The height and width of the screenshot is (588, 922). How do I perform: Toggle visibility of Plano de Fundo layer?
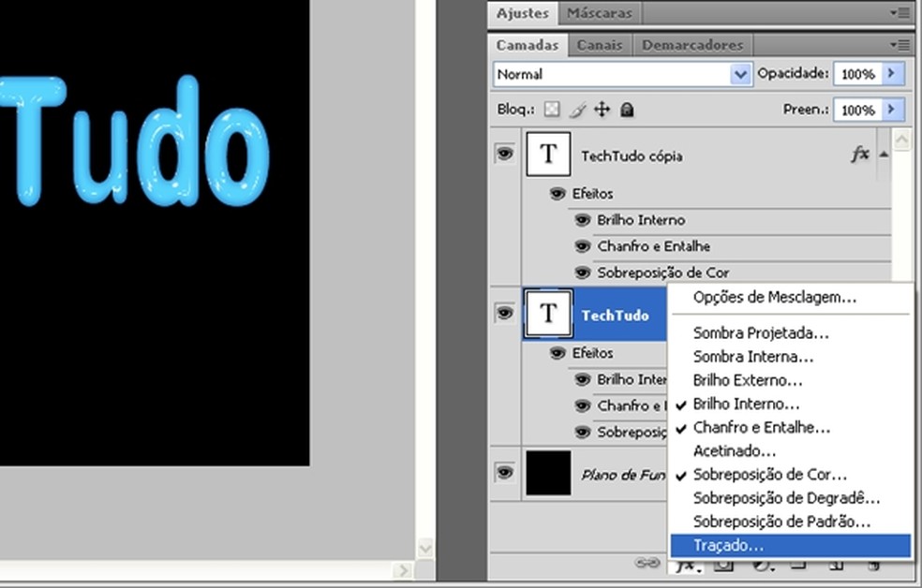point(505,473)
